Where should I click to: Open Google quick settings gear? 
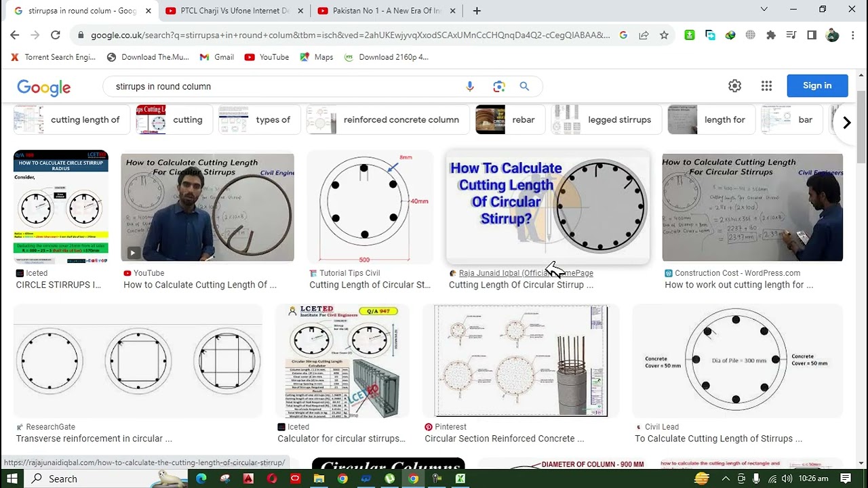coord(734,86)
